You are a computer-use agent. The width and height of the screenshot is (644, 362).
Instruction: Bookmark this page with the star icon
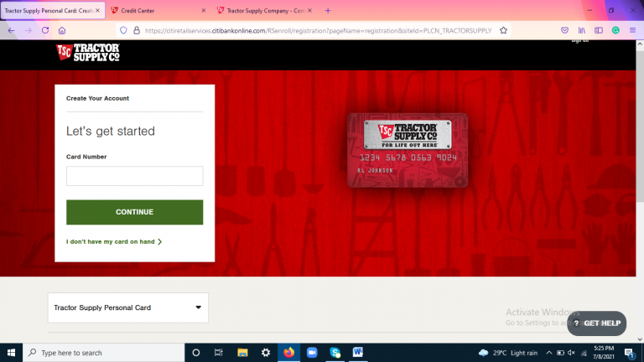[x=503, y=30]
